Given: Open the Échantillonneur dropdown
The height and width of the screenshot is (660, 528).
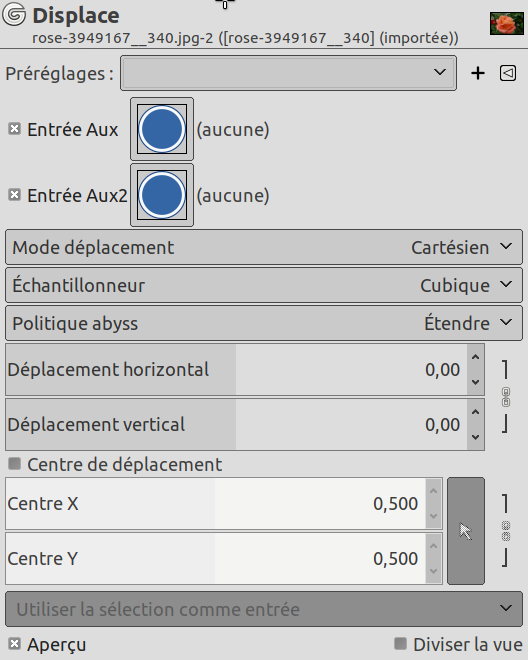Looking at the screenshot, I should [x=264, y=285].
